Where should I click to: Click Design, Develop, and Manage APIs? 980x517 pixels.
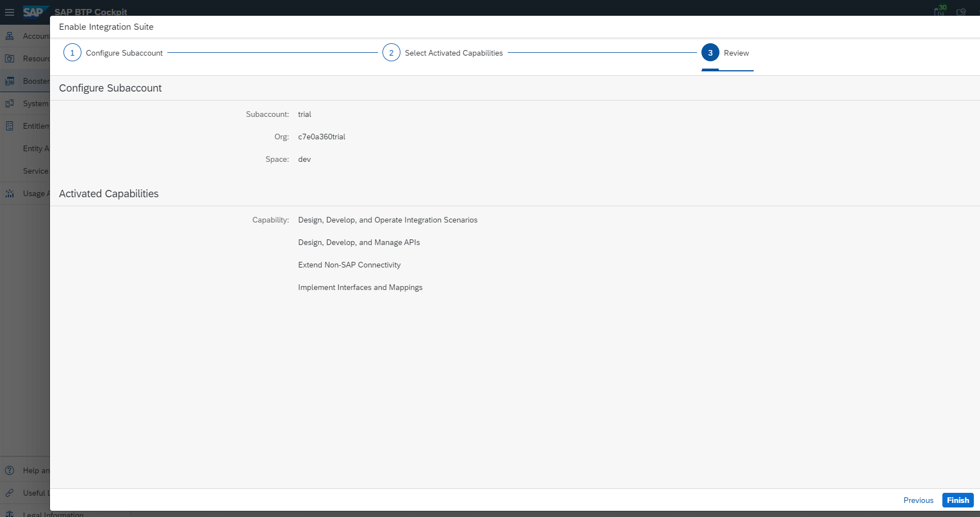[x=359, y=242]
